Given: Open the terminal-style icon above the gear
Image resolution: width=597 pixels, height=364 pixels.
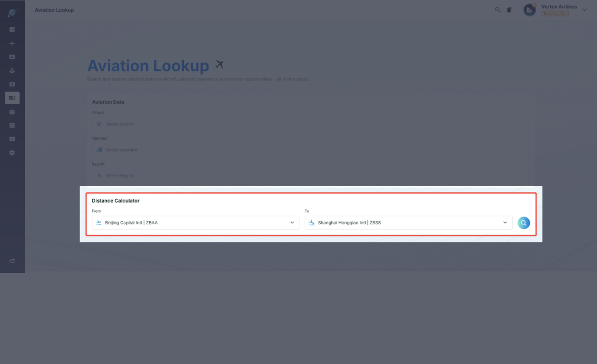Looking at the screenshot, I should [x=12, y=139].
